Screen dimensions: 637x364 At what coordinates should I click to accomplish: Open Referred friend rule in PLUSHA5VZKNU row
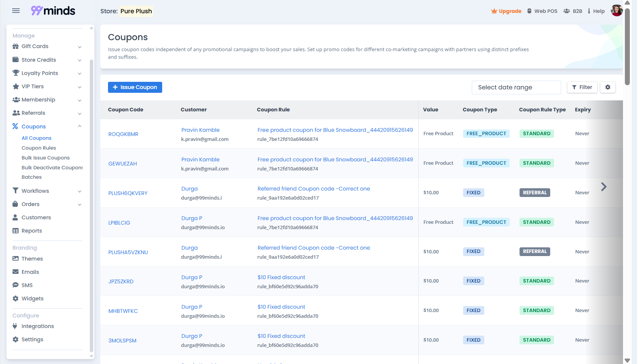(314, 248)
